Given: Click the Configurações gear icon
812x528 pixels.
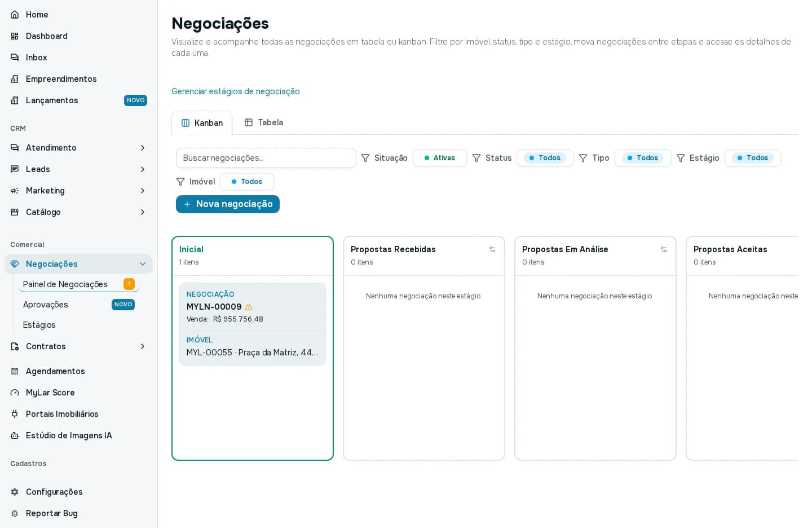Looking at the screenshot, I should (15, 492).
